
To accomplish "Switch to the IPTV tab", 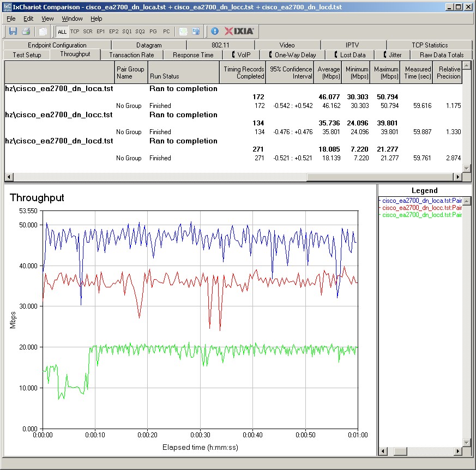I will click(352, 45).
